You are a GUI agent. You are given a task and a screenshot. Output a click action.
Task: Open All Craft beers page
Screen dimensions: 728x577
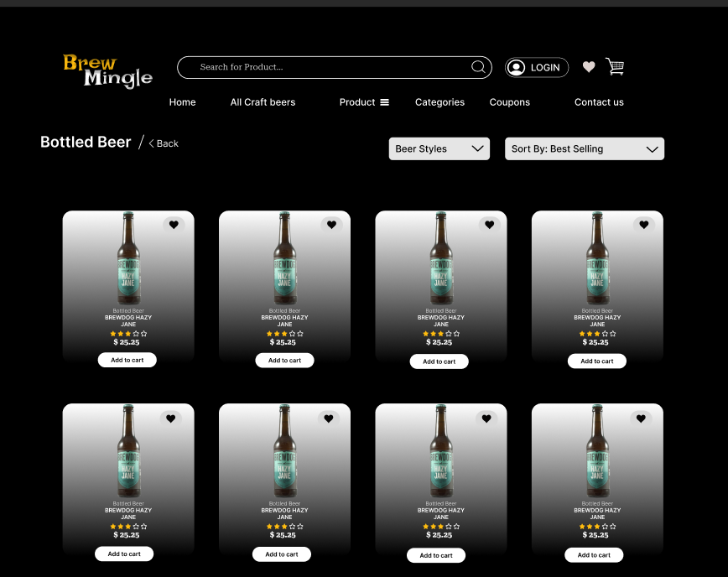tap(263, 102)
